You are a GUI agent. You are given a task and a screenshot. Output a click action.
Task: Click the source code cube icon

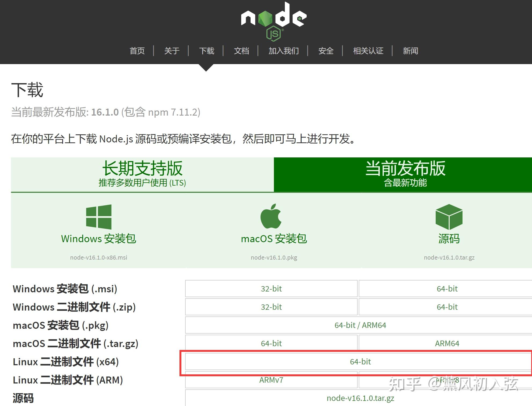(449, 217)
